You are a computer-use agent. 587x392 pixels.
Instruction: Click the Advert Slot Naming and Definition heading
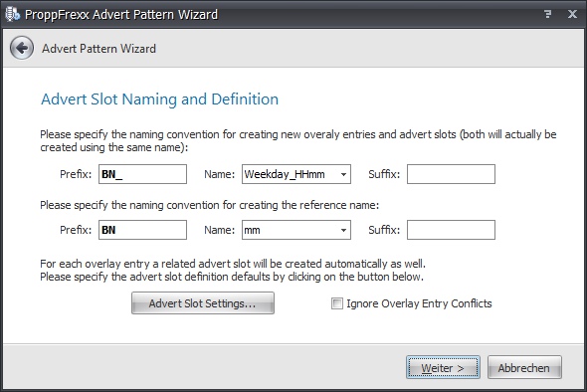[x=159, y=99]
